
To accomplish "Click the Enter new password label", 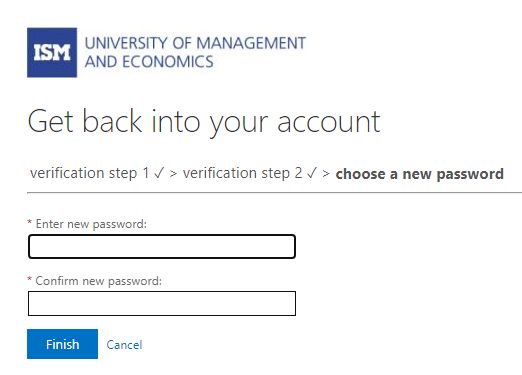I will point(91,224).
